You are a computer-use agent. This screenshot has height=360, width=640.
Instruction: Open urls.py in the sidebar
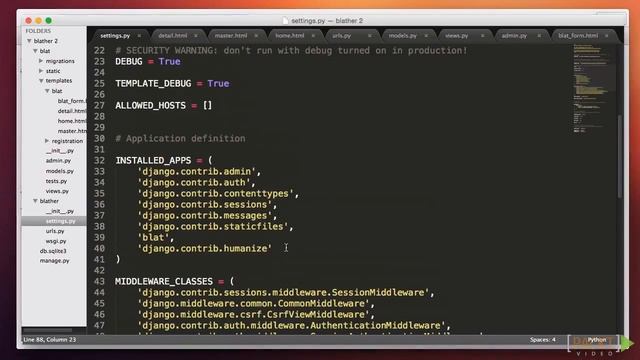[55, 231]
